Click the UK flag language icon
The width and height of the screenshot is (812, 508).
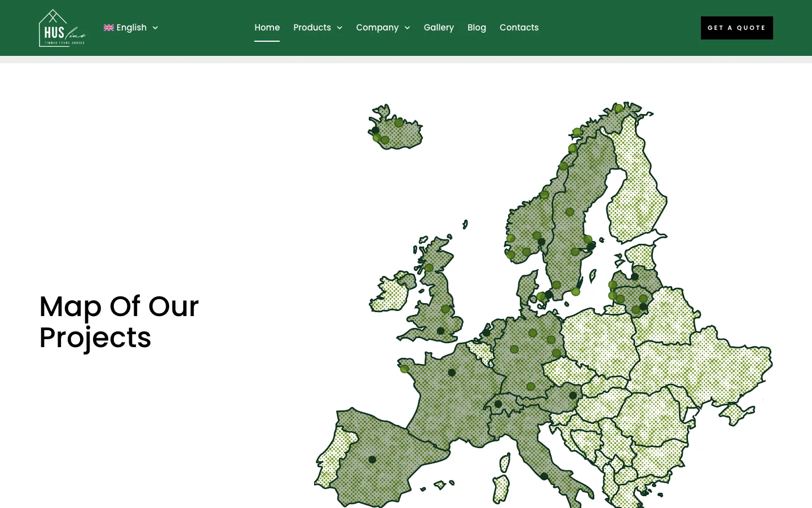point(109,28)
